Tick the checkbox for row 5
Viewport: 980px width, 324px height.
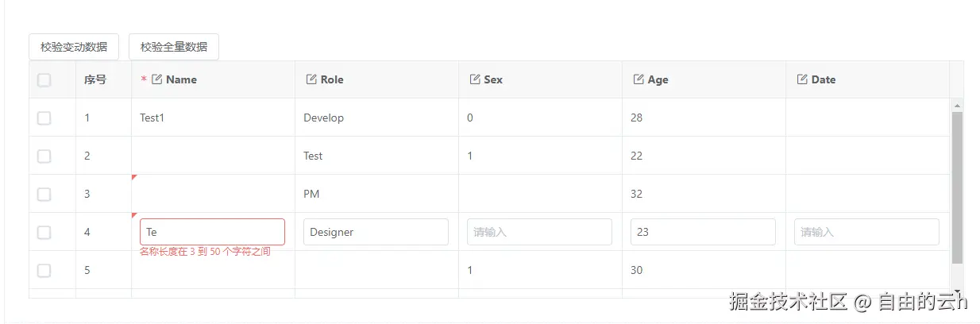click(x=44, y=270)
